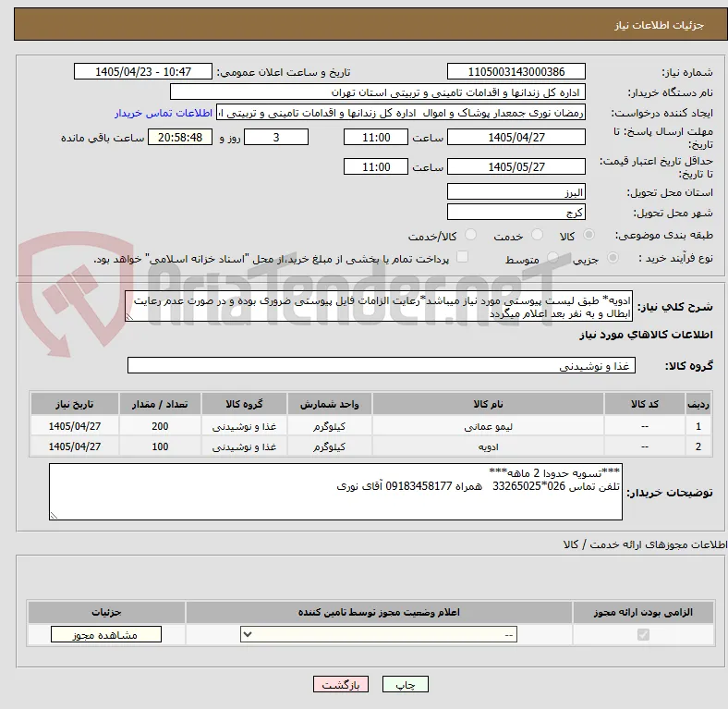This screenshot has width=728, height=709.
Task: Click the response deadline time 11:00 field
Action: pyautogui.click(x=376, y=137)
